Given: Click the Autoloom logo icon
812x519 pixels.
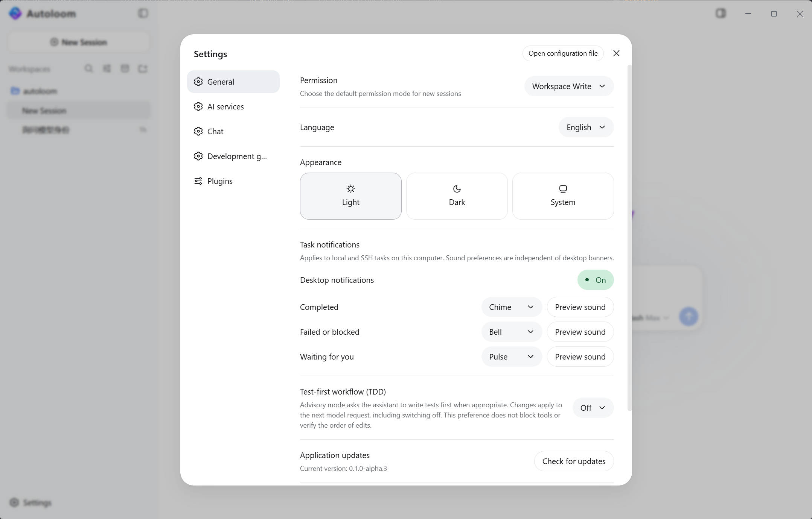Looking at the screenshot, I should [x=15, y=14].
